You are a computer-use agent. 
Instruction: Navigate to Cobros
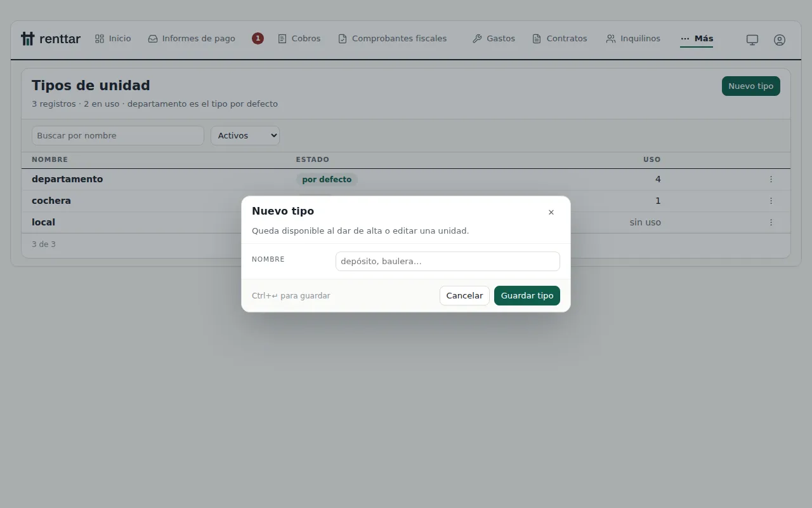(x=299, y=39)
